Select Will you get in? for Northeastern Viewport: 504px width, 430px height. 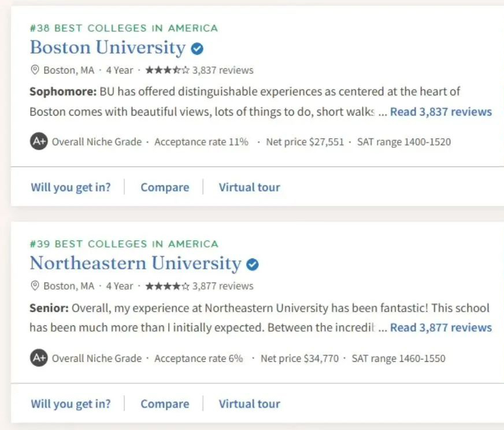71,403
